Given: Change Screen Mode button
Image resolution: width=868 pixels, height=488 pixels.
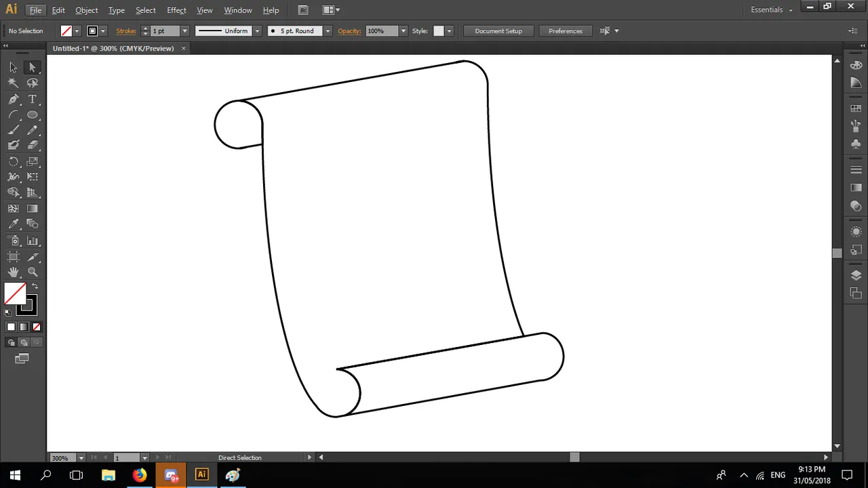Looking at the screenshot, I should pos(22,359).
